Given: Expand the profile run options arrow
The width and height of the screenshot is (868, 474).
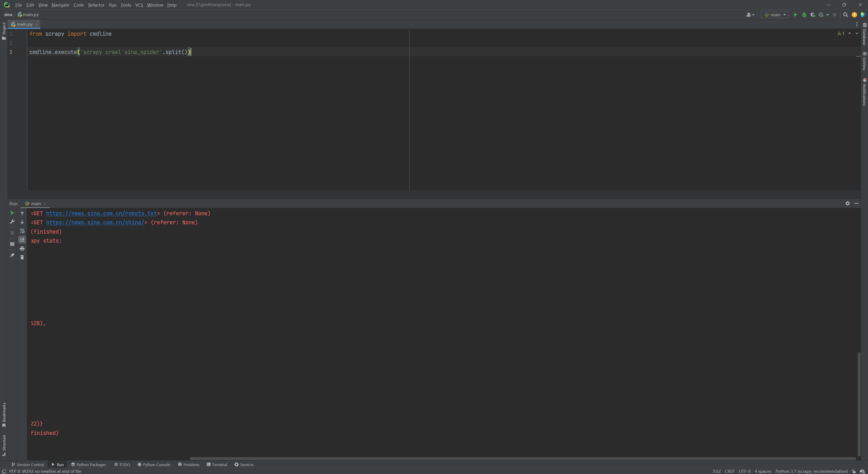Looking at the screenshot, I should click(828, 15).
